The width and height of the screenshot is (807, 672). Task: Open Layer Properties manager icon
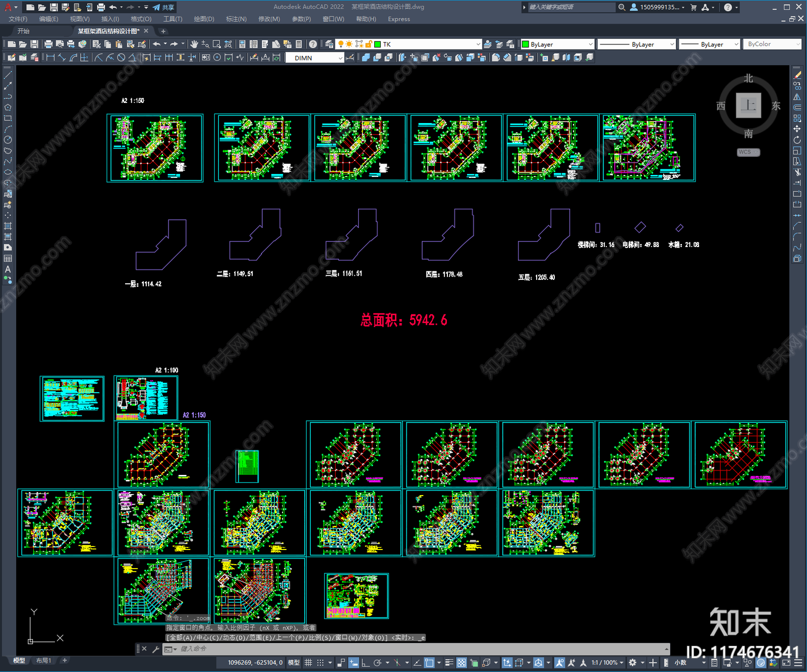329,44
